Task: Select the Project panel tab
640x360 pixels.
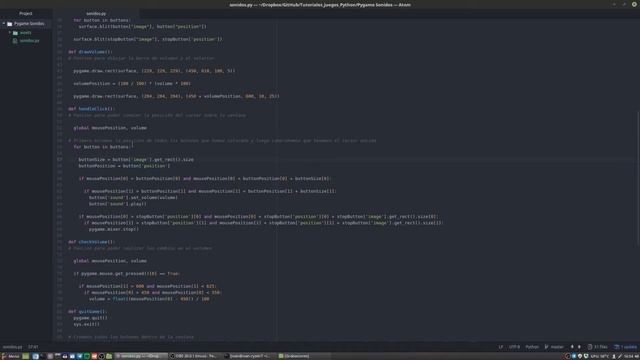Action: pos(26,13)
